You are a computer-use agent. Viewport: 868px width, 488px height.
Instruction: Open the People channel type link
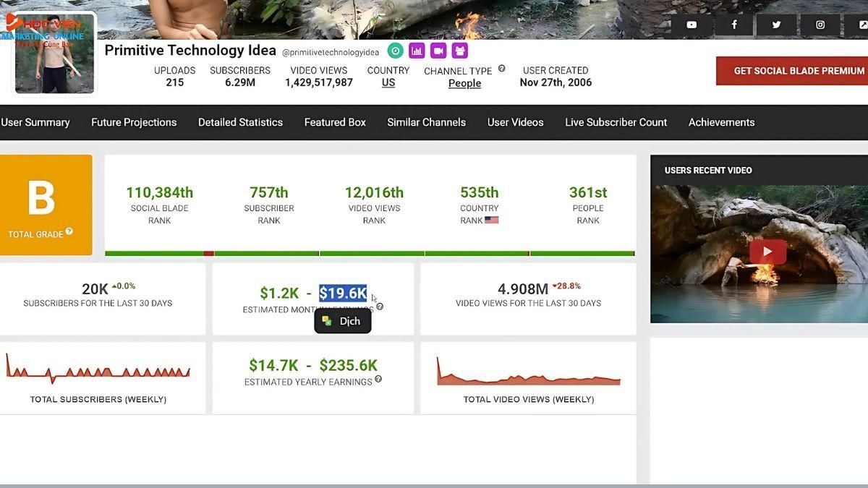464,83
